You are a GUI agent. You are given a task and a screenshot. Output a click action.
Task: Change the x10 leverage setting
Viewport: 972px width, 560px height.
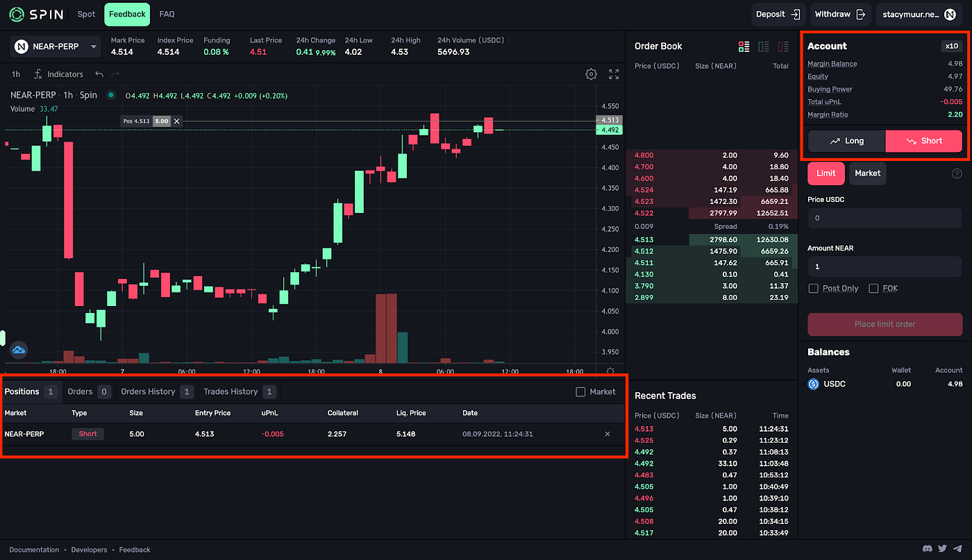click(951, 46)
